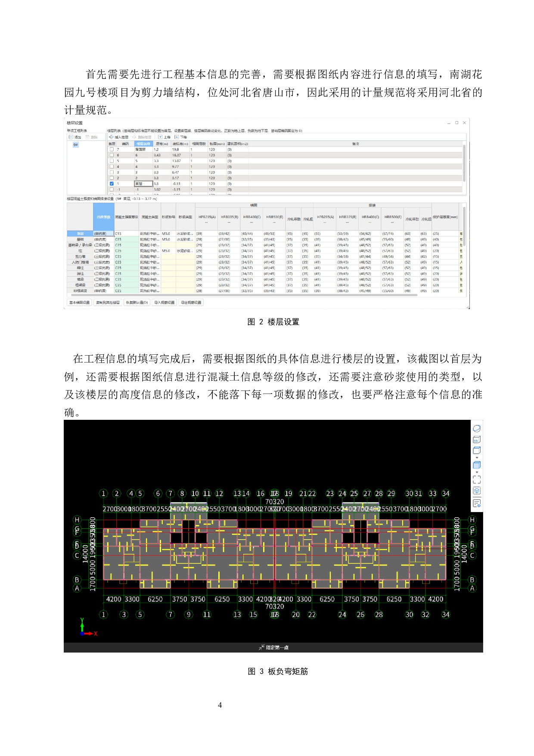Check the 首层 box for floor 5
Image resolution: width=534 pixels, height=756 pixels.
click(112, 161)
